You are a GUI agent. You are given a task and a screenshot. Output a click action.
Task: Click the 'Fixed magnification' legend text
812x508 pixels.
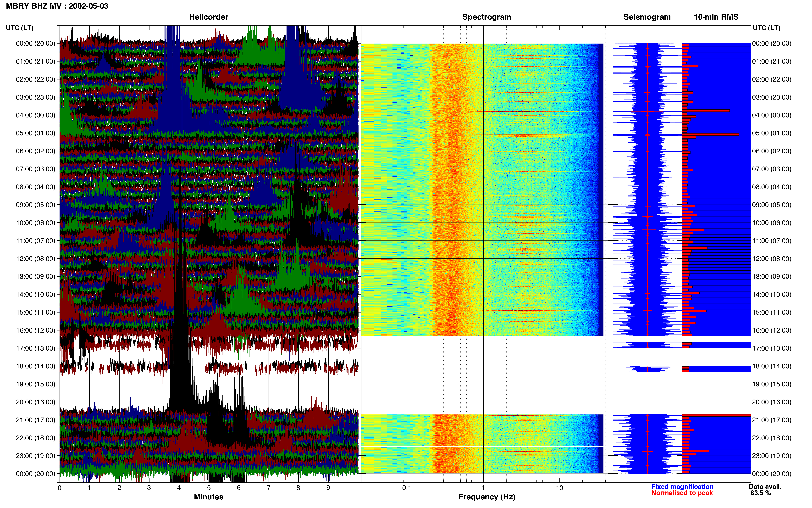coord(682,487)
